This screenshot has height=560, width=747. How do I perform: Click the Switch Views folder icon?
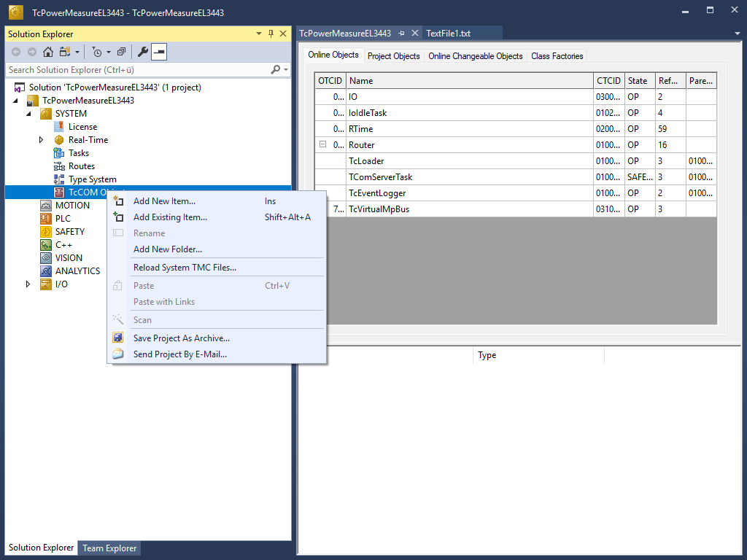[x=65, y=52]
